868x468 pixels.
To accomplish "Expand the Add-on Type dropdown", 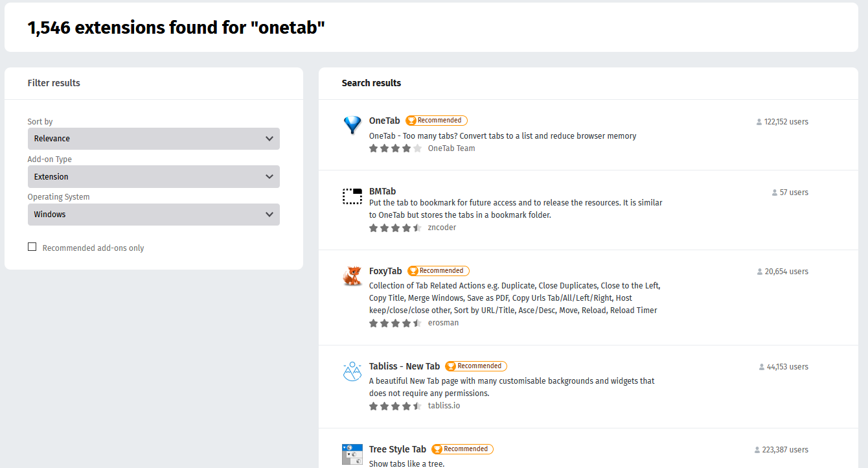I will 154,176.
